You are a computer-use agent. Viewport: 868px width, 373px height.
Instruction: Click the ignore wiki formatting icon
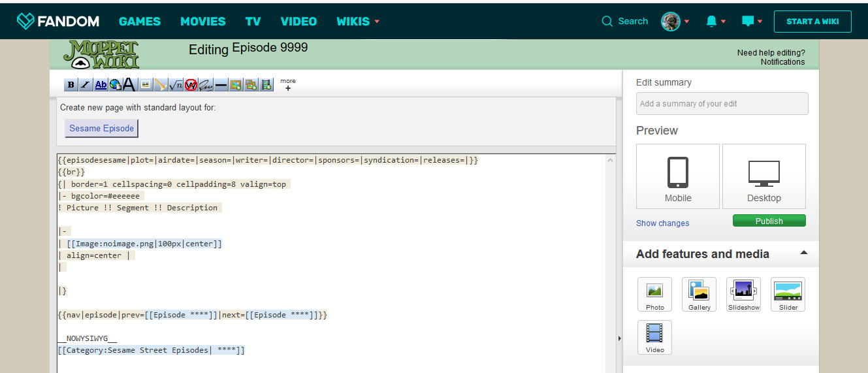point(191,85)
